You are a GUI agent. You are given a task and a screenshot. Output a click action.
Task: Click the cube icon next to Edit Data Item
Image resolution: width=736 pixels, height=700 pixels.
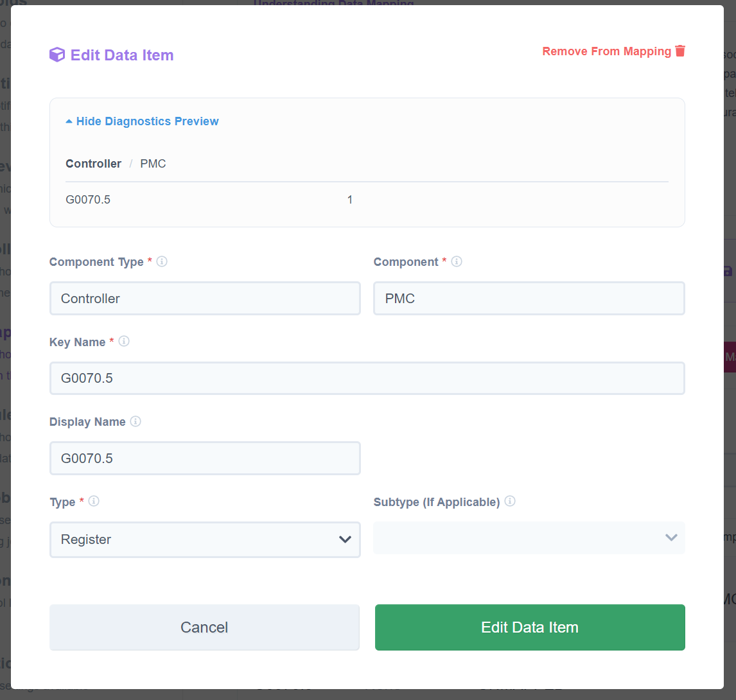pos(57,55)
